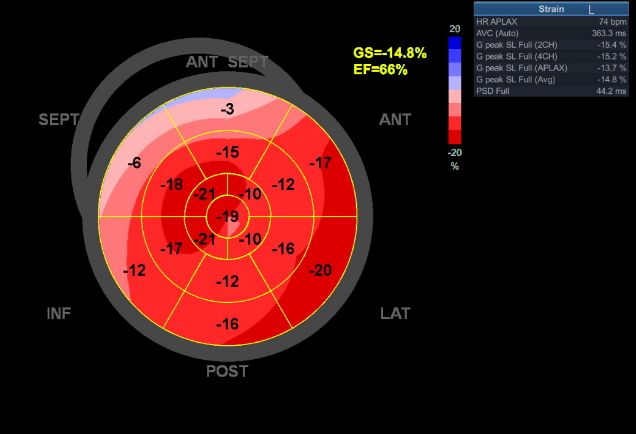Click the GS=-14.8% global strain text
Image resolution: width=636 pixels, height=434 pixels.
(390, 52)
